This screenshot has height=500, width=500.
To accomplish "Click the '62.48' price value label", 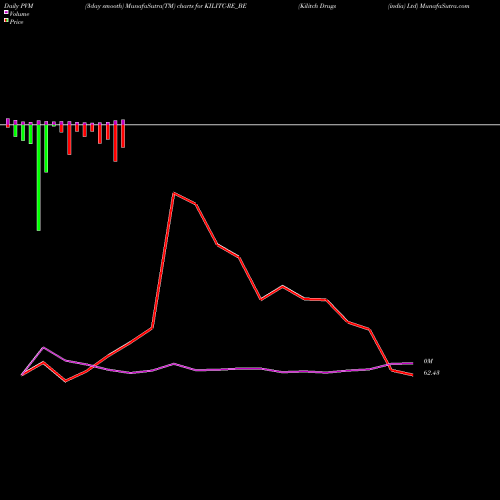I will [431, 373].
